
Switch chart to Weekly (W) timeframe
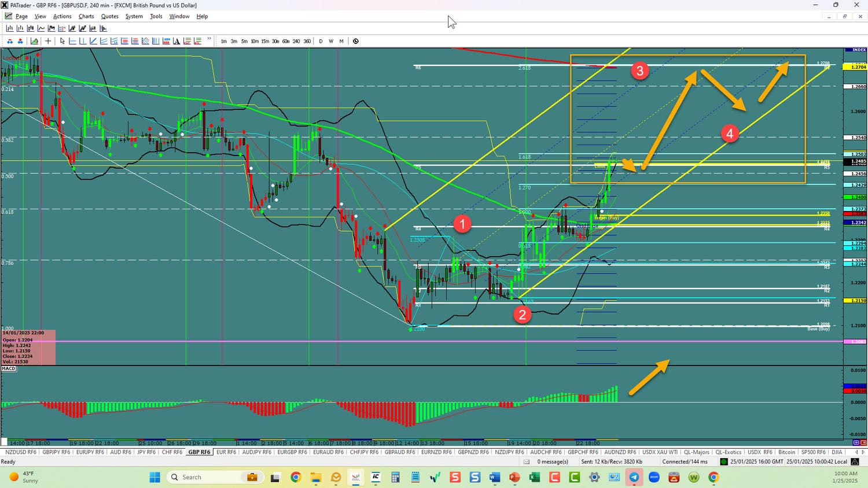point(331,41)
